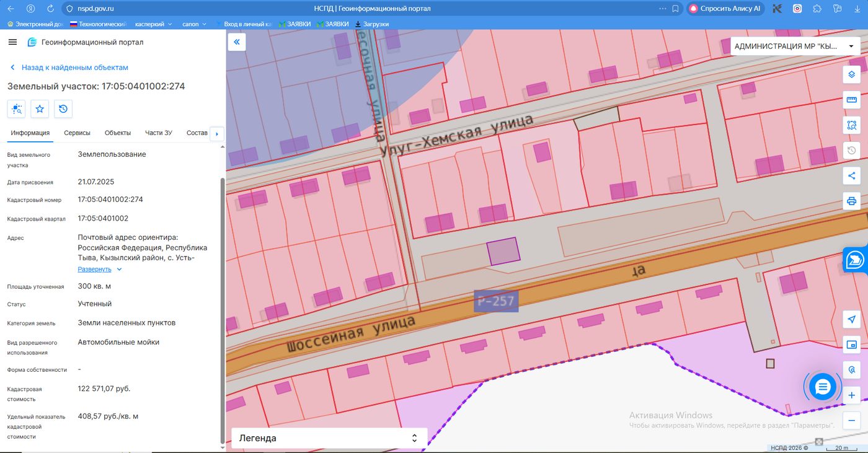Toggle the overview mini-map
The image size is (868, 453).
tap(851, 345)
